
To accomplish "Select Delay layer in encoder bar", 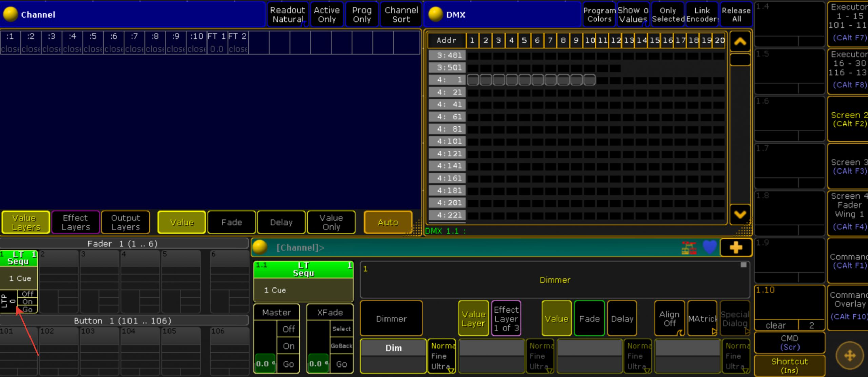I will tap(622, 318).
